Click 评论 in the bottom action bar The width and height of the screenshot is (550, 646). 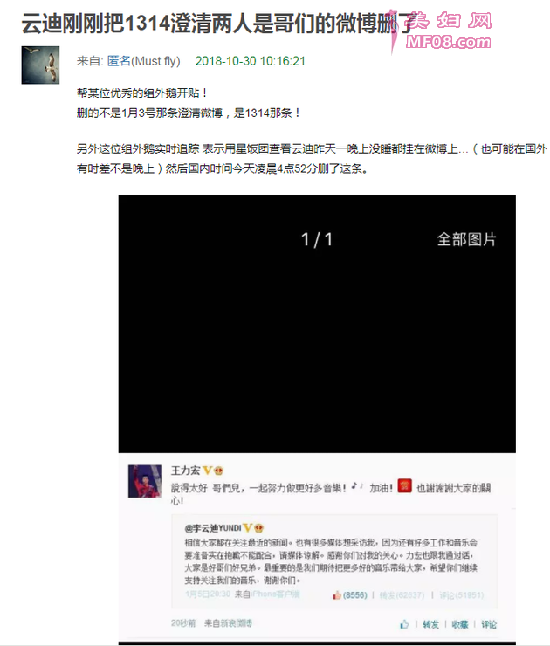click(489, 625)
